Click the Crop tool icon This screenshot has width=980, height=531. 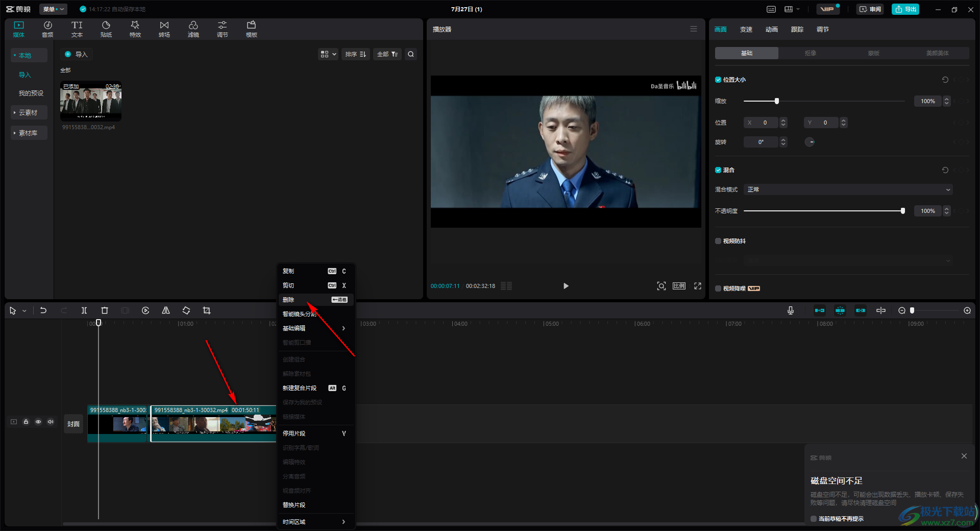(207, 310)
